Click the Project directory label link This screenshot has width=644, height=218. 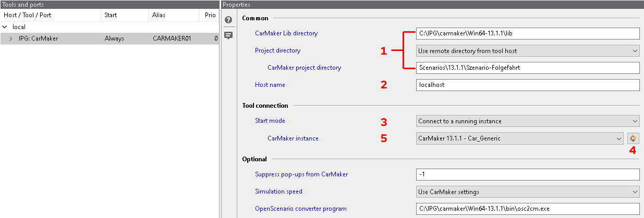tap(277, 50)
